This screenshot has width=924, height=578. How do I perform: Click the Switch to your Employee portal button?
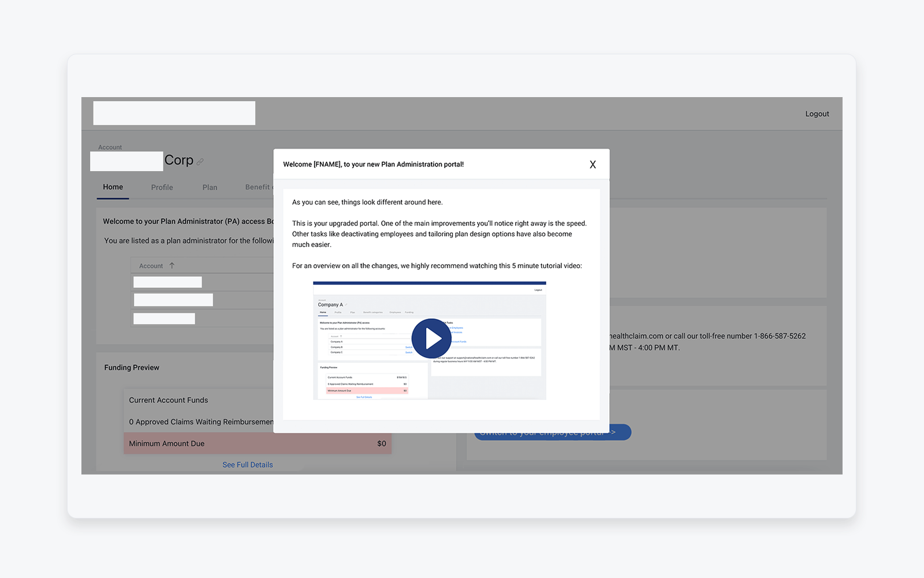(552, 432)
